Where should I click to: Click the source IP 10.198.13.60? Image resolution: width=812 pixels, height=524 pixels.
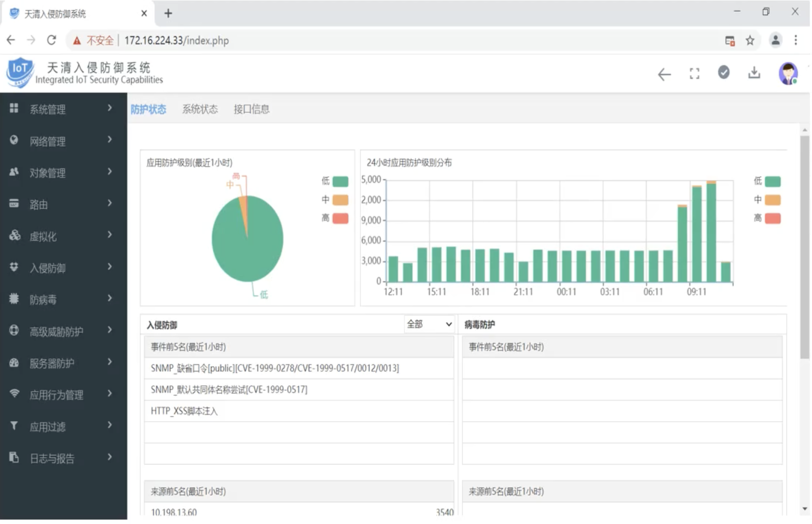coord(174,512)
